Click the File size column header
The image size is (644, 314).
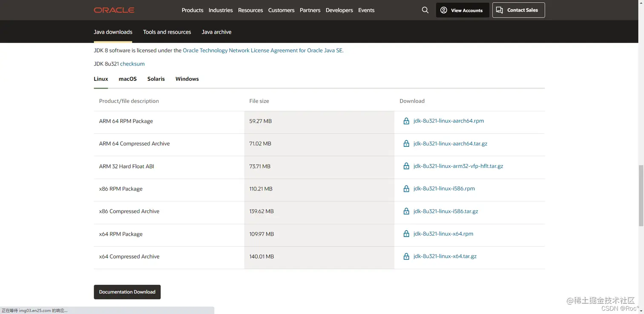pos(259,101)
